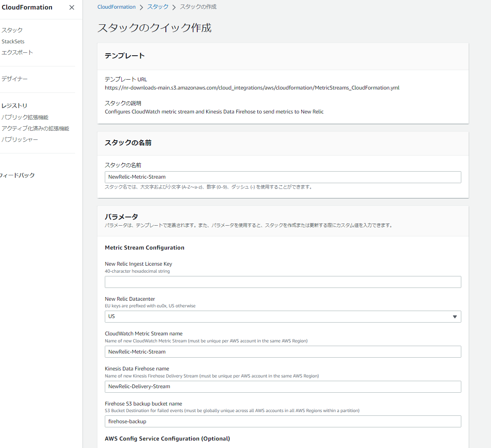The width and height of the screenshot is (491, 448).
Task: Click テンプレート section header
Action: (x=125, y=56)
